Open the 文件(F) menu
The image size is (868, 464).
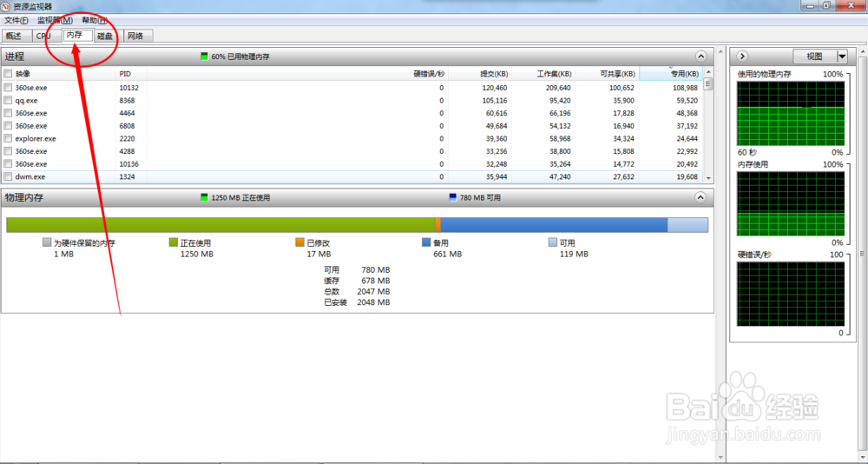click(x=16, y=21)
